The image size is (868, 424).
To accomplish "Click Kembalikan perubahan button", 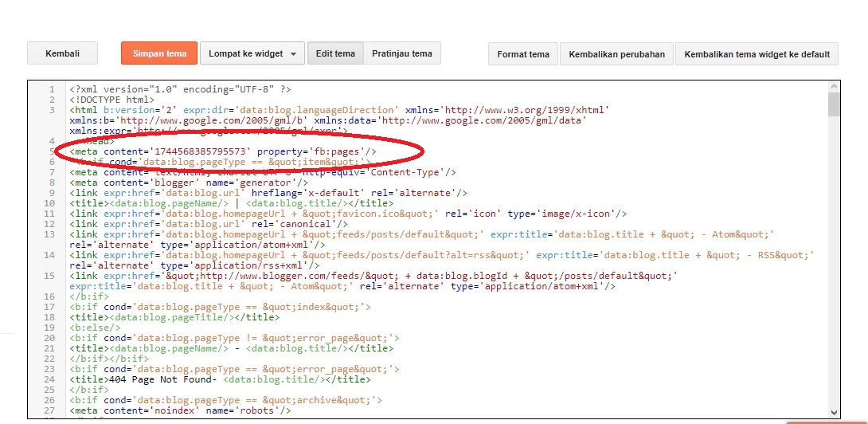I will point(616,54).
